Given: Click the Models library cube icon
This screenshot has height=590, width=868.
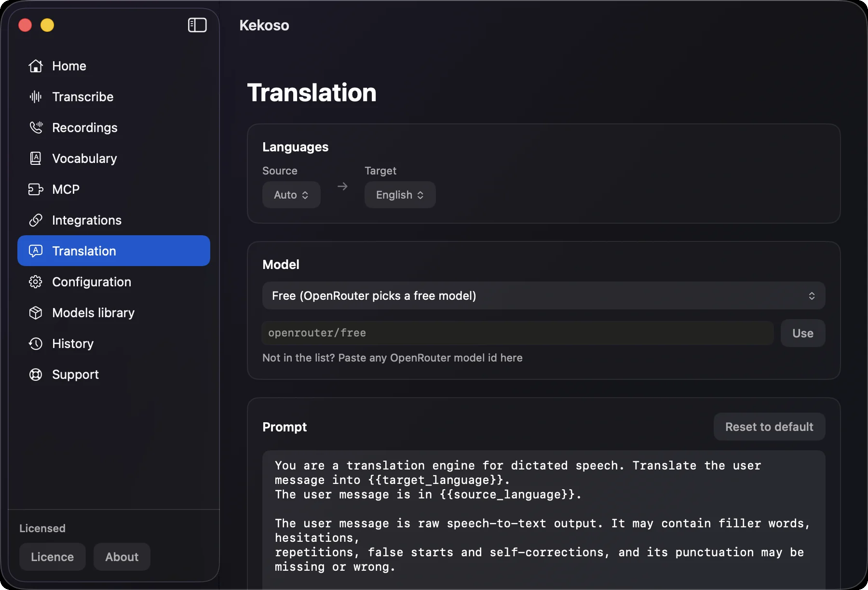Looking at the screenshot, I should point(36,313).
